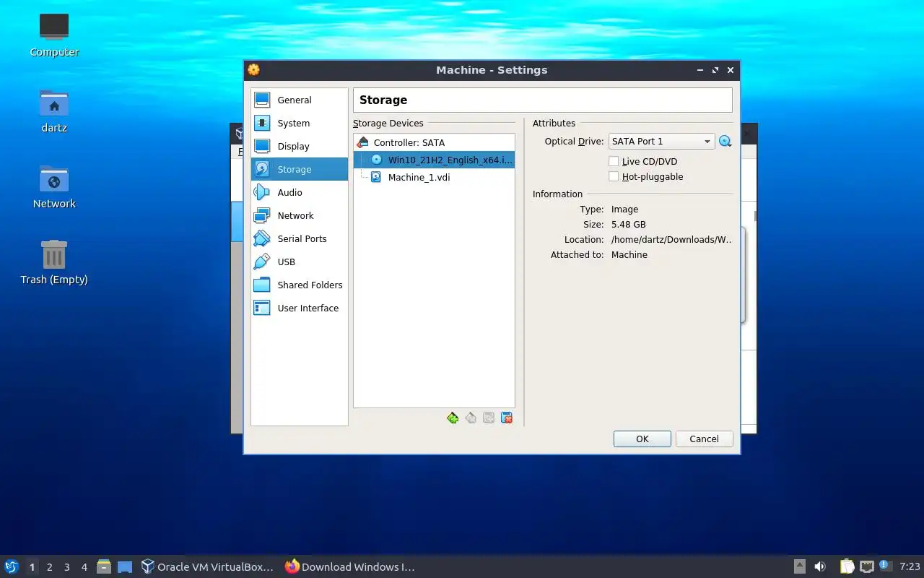
Task: Click the add attachment icon
Action: [x=489, y=418]
